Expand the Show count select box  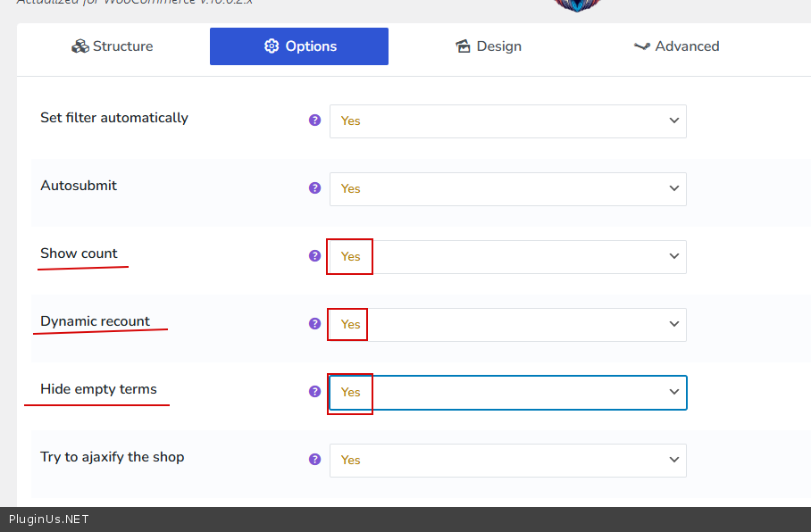[507, 256]
